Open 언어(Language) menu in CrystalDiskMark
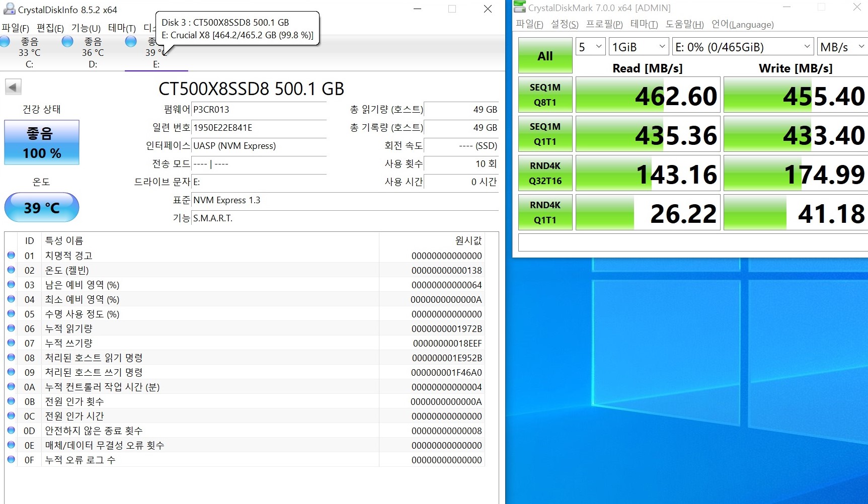The image size is (868, 504). click(x=743, y=24)
